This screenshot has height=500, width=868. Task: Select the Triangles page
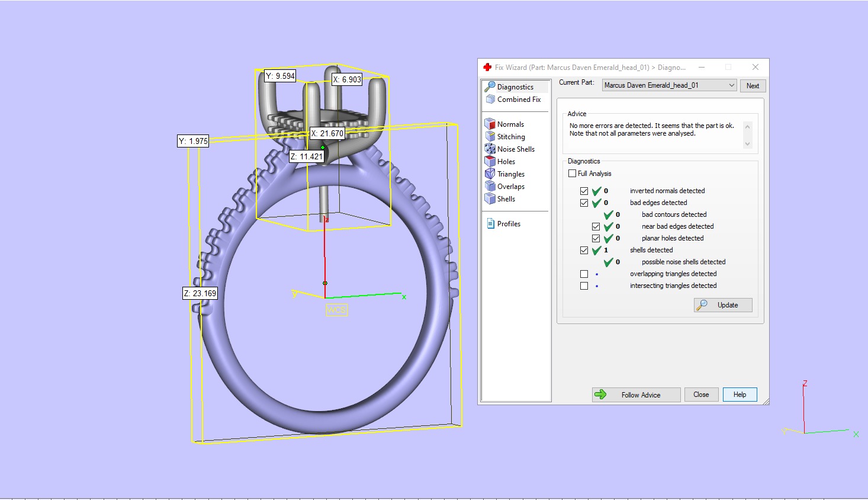click(511, 174)
